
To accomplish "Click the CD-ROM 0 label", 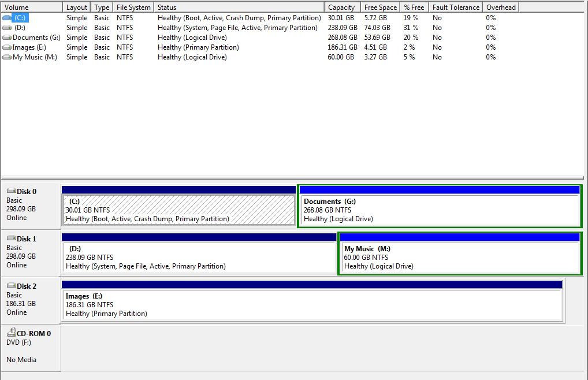I will click(x=34, y=334).
